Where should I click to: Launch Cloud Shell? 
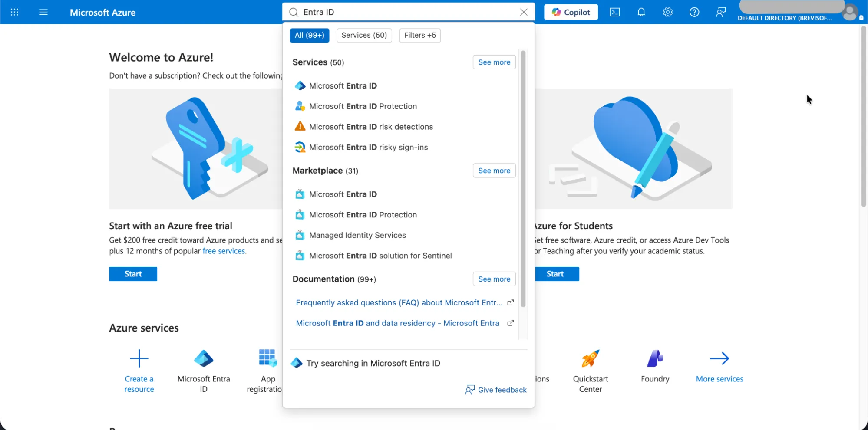tap(615, 12)
